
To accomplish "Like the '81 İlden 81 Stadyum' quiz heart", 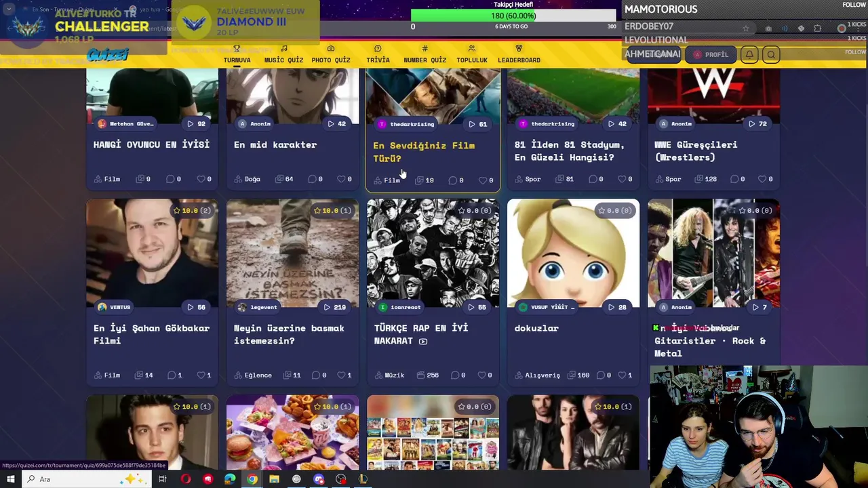I will pyautogui.click(x=622, y=179).
